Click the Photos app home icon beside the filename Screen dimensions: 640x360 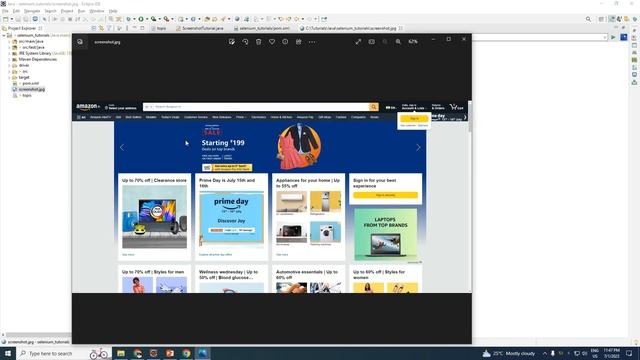pos(80,42)
